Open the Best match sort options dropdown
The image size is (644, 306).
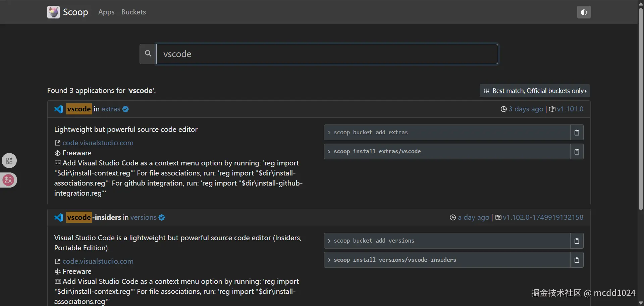(535, 91)
